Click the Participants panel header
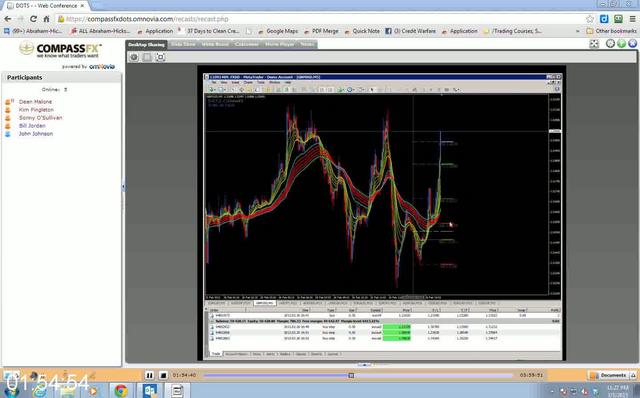The width and height of the screenshot is (640, 398). pyautogui.click(x=62, y=77)
